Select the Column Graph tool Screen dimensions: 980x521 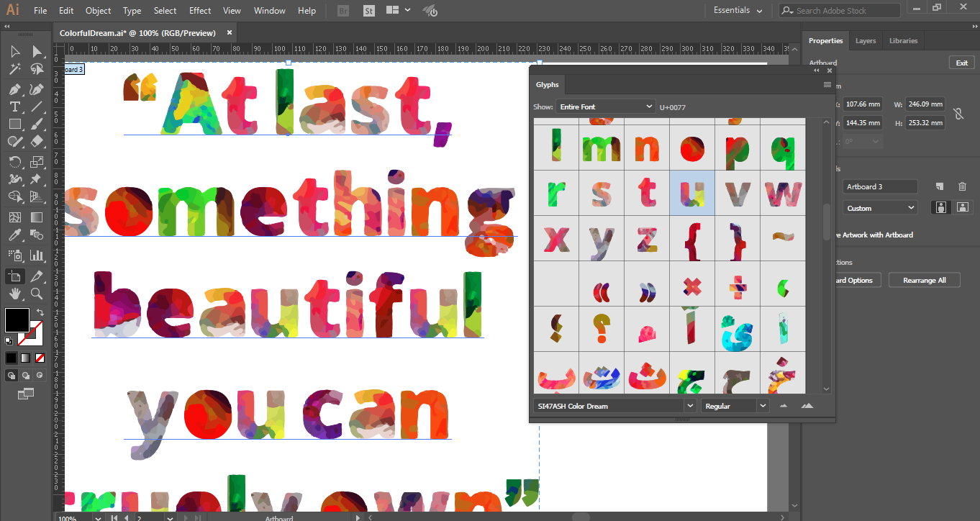(x=37, y=255)
